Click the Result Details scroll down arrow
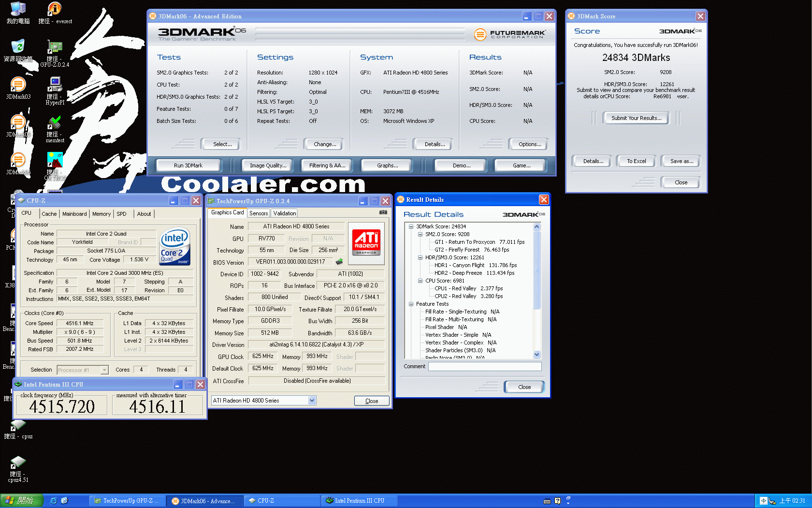This screenshot has height=508, width=812. coord(536,355)
